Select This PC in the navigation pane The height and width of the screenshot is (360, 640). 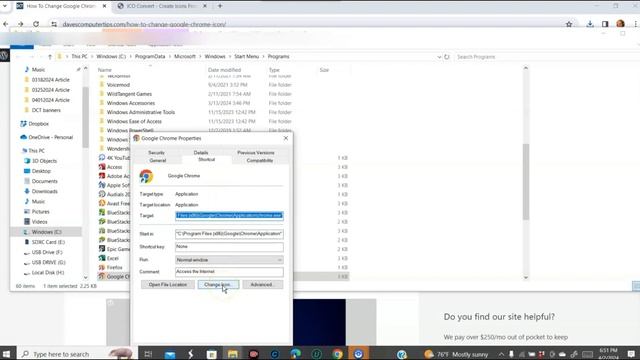[36, 151]
